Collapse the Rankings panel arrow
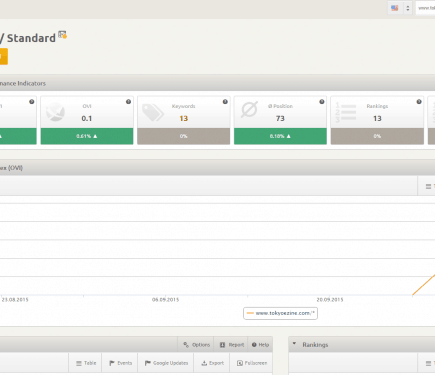Viewport: 435px width, 375px height. tap(294, 343)
